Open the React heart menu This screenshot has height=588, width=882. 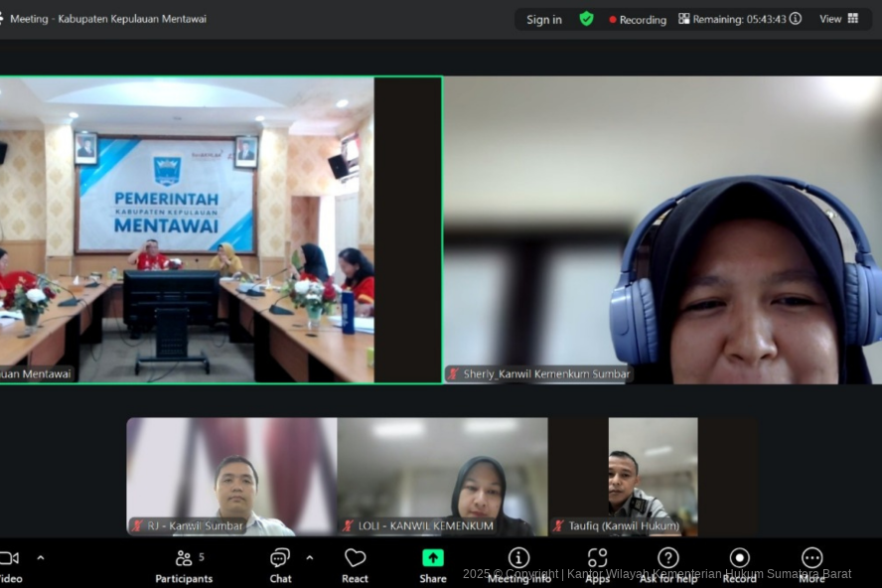click(x=355, y=566)
